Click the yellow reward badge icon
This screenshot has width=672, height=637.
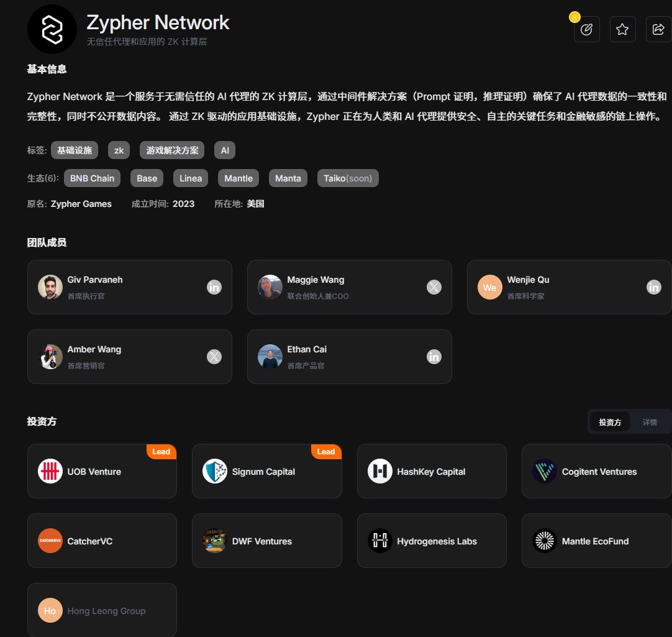[574, 17]
